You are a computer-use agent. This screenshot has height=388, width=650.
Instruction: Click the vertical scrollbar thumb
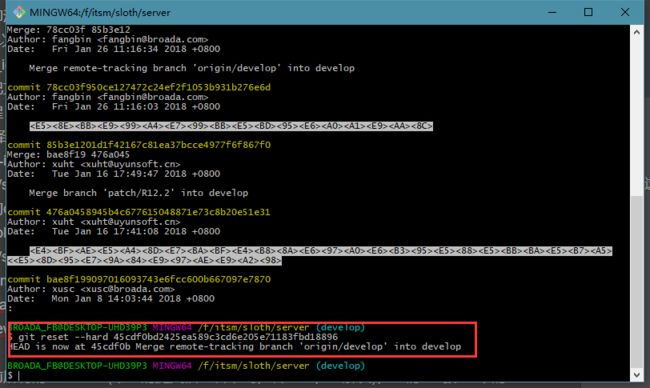(636, 281)
